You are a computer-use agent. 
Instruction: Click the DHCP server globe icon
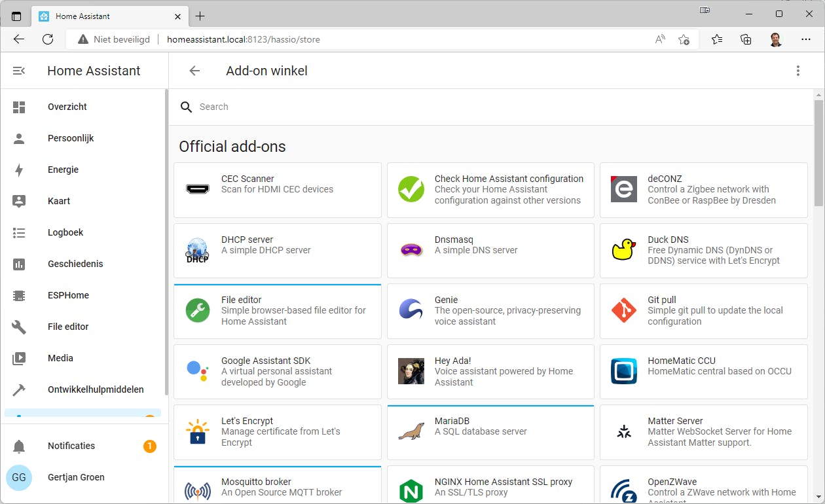click(198, 250)
